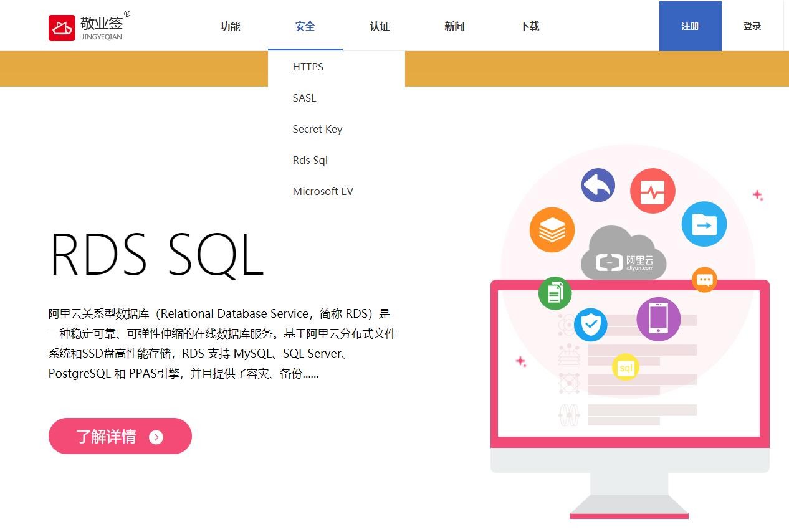Open the 新闻 menu
Viewport: 789px width, 532px height.
[454, 26]
